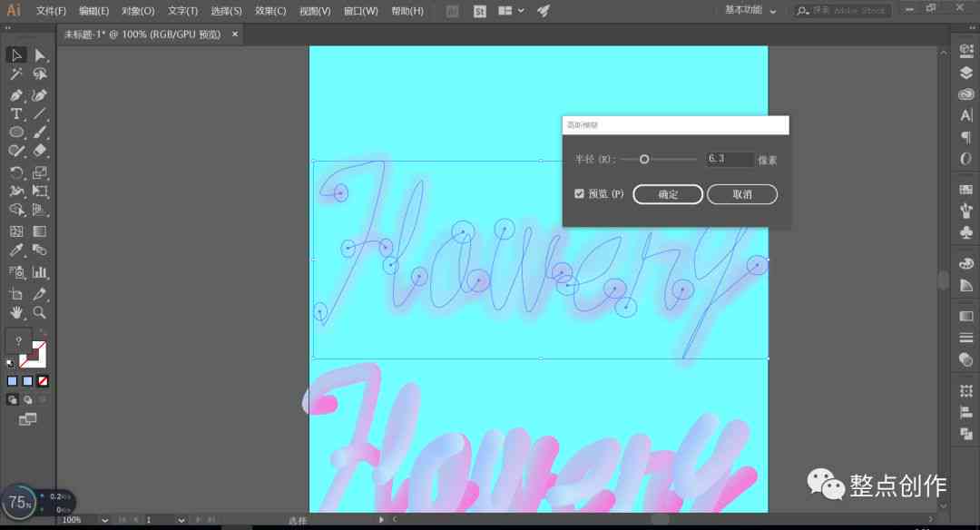980x530 pixels.
Task: Open the 效果(C) menu
Action: 270,11
